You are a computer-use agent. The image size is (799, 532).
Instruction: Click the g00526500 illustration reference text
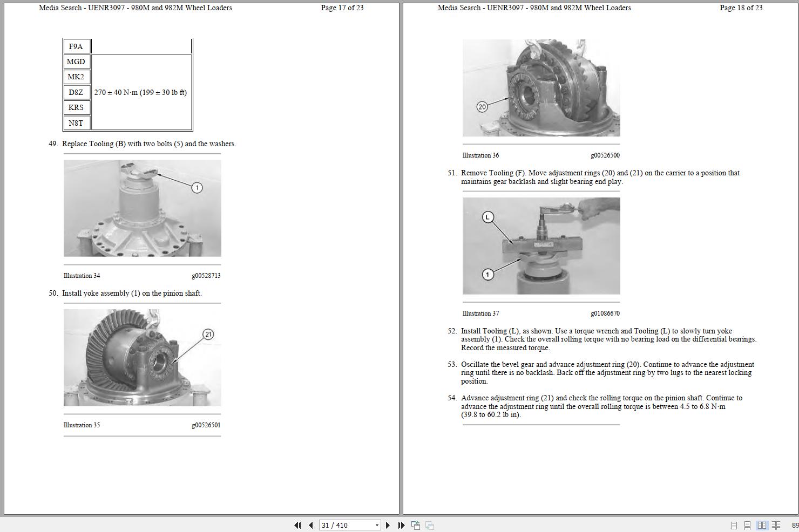[605, 155]
